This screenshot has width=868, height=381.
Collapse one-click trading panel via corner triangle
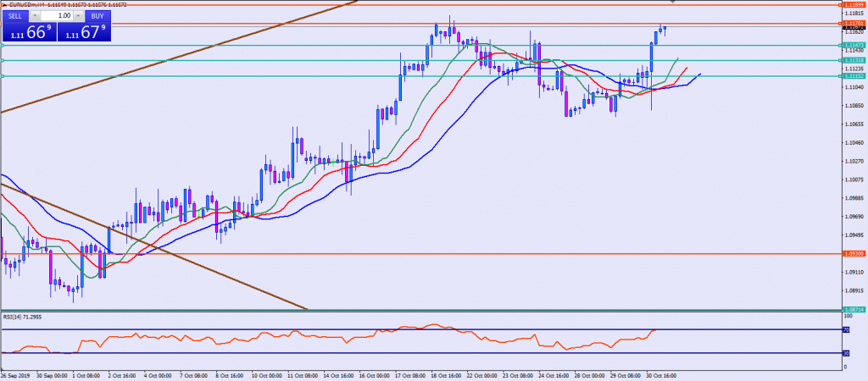click(x=4, y=5)
